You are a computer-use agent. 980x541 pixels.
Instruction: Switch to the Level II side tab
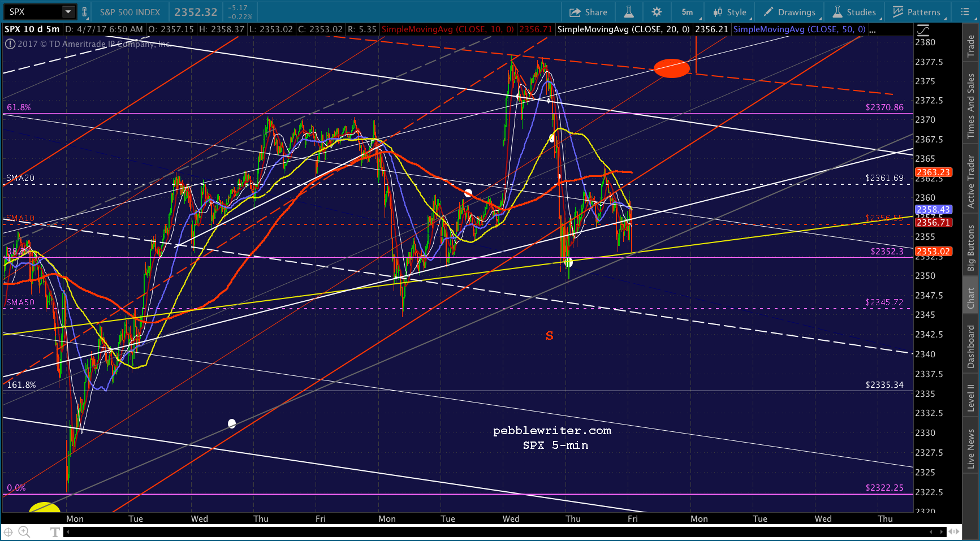pyautogui.click(x=971, y=397)
